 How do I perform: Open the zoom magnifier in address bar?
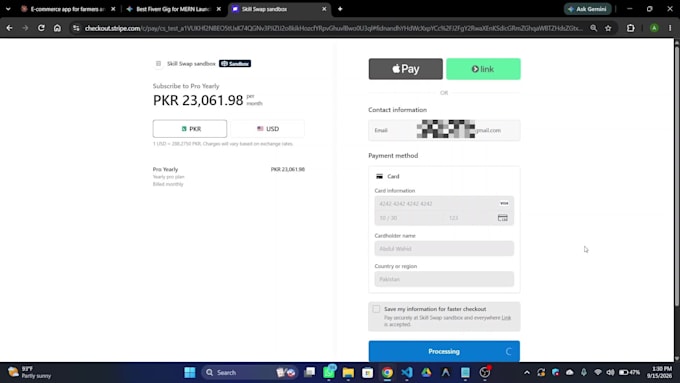(593, 28)
